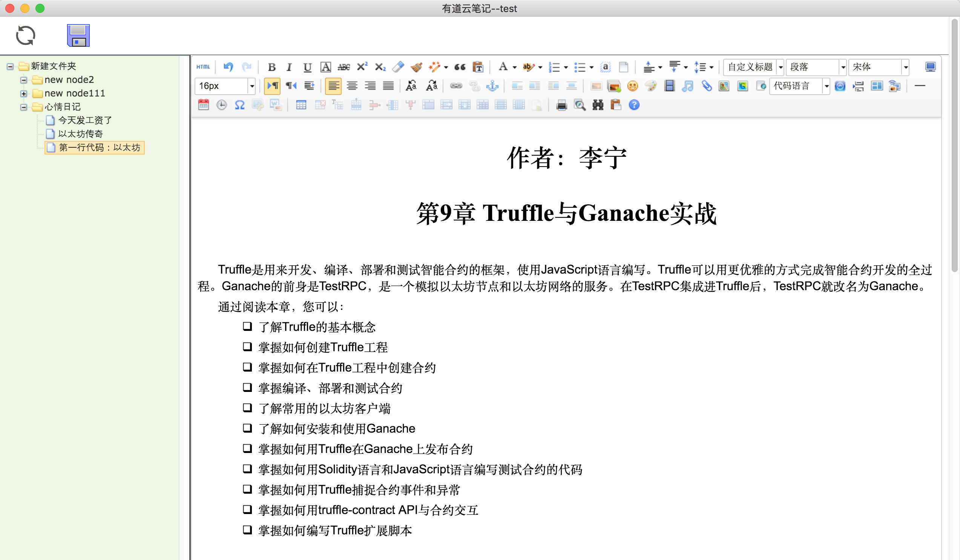Collapse the 新建文件夹 root folder
The height and width of the screenshot is (560, 960).
click(10, 67)
